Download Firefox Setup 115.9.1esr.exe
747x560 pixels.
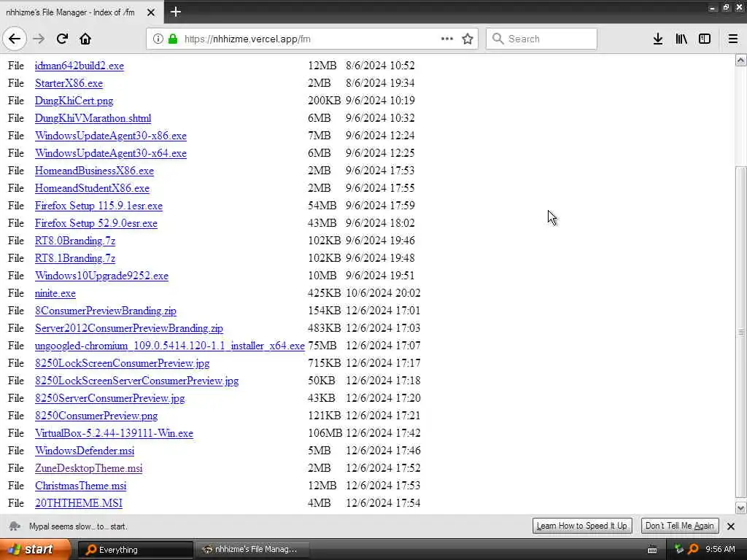point(98,206)
